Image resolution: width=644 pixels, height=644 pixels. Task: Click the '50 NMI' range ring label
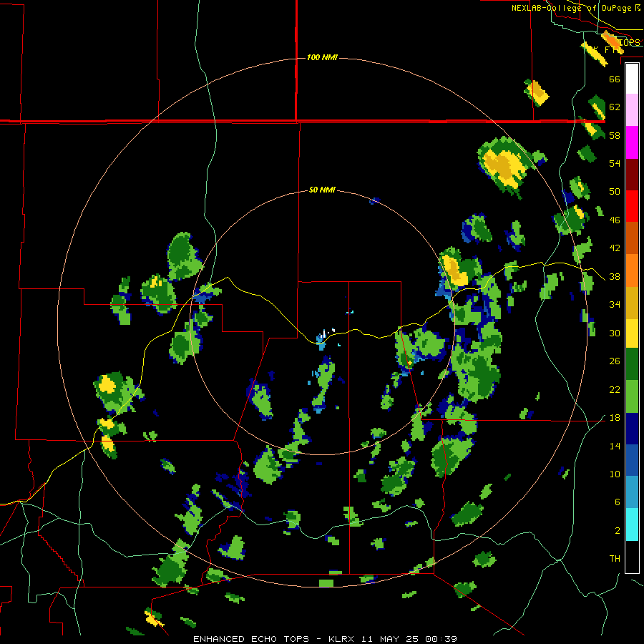(x=323, y=190)
